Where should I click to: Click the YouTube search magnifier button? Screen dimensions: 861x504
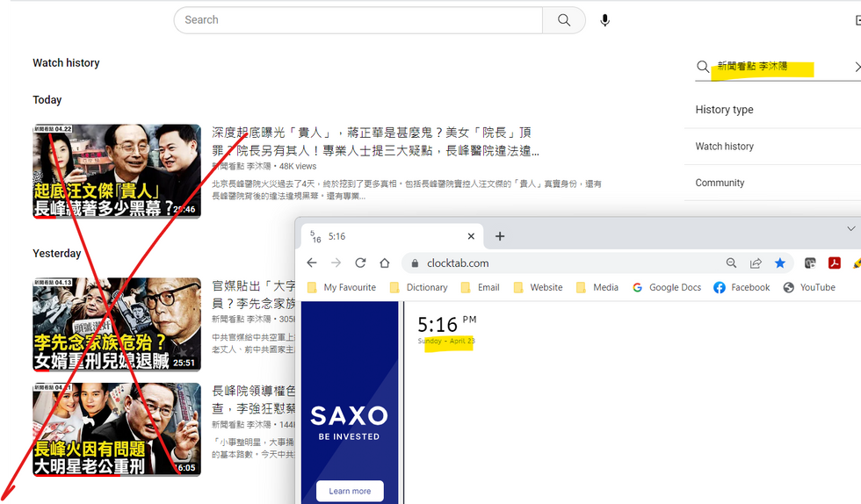[x=563, y=20]
